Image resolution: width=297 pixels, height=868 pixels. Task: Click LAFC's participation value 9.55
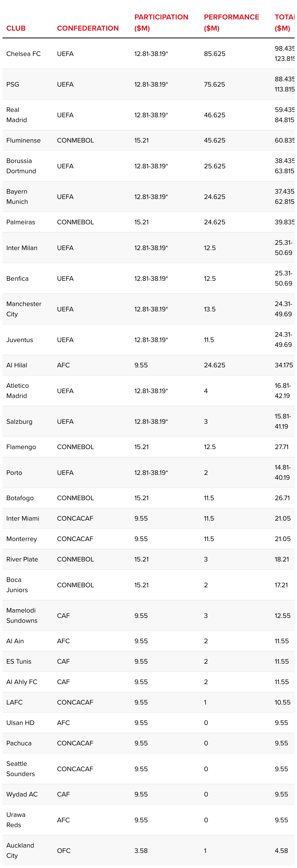(141, 703)
